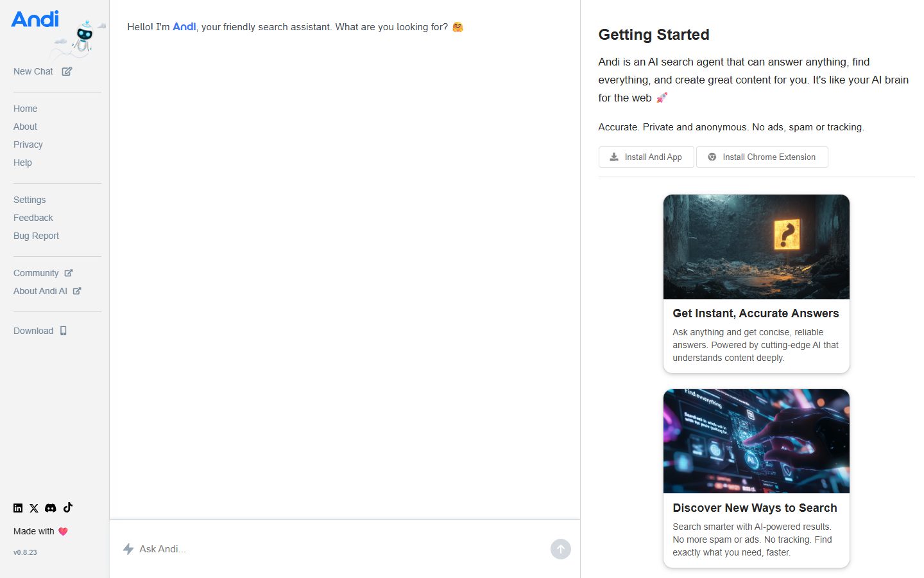The height and width of the screenshot is (578, 924).
Task: Click the Download phone icon
Action: click(64, 331)
